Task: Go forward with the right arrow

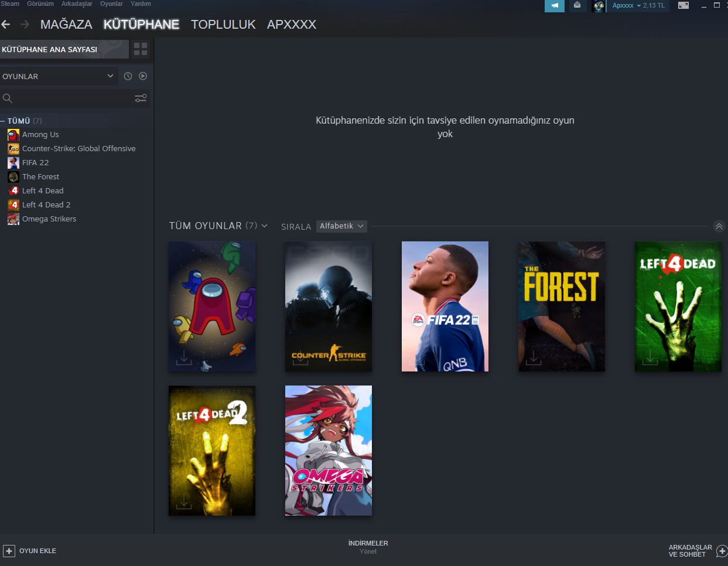Action: click(25, 24)
